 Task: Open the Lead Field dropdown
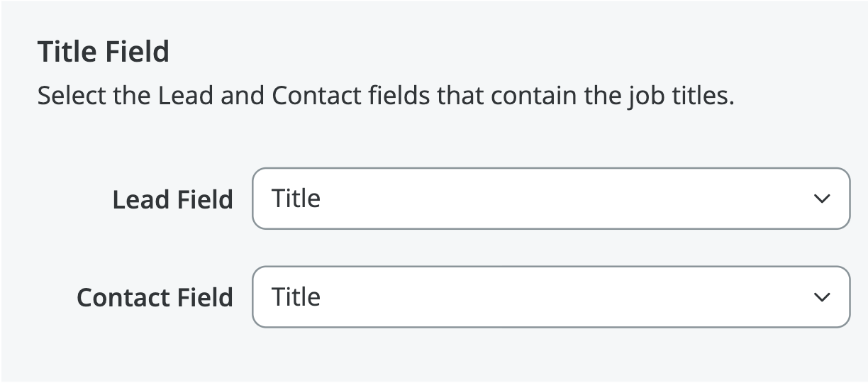pyautogui.click(x=550, y=199)
